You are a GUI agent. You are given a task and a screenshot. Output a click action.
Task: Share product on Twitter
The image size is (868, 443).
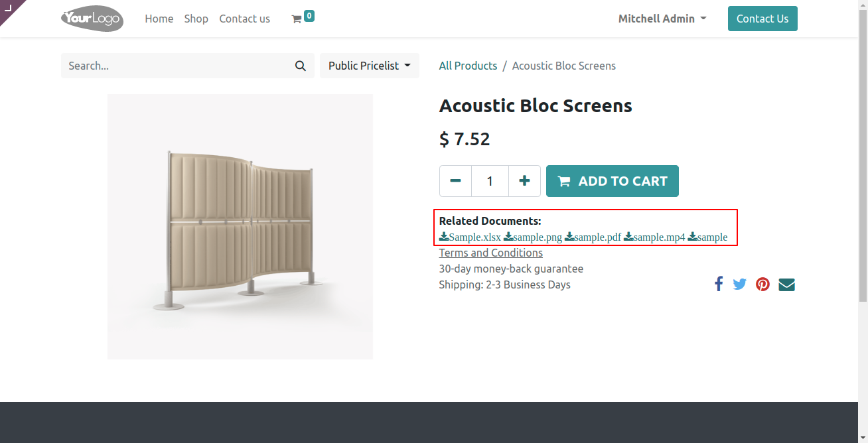740,285
